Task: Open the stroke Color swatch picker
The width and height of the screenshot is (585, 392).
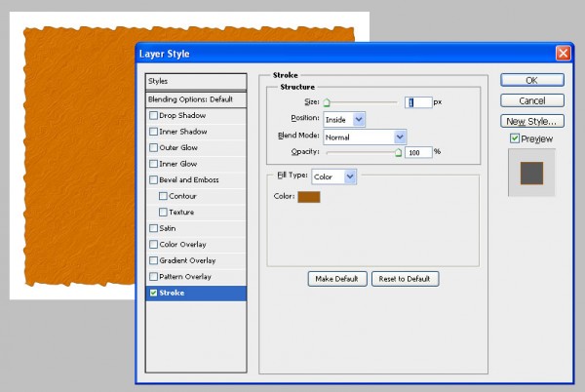Action: (309, 197)
